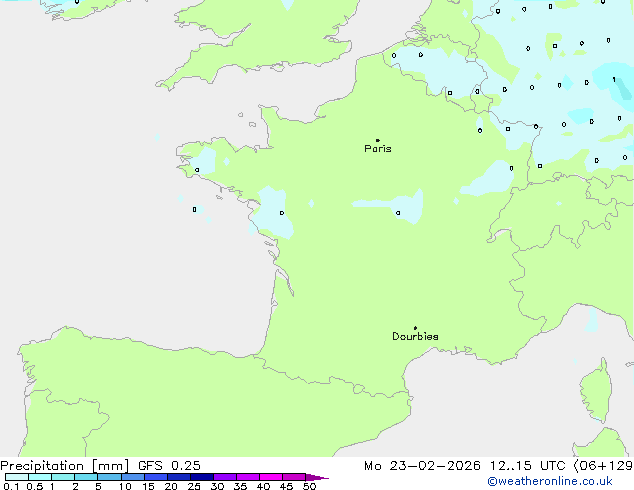Click the Paris city label

[378, 149]
